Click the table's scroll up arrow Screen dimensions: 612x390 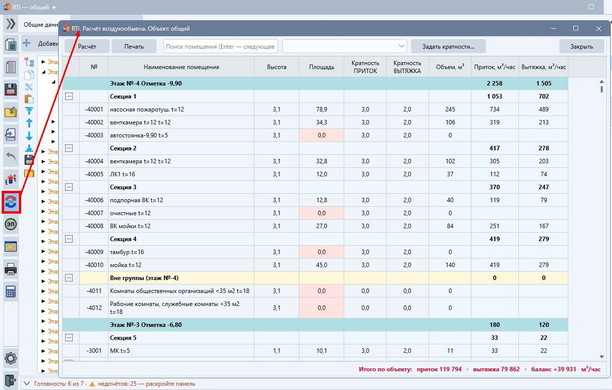tap(601, 82)
